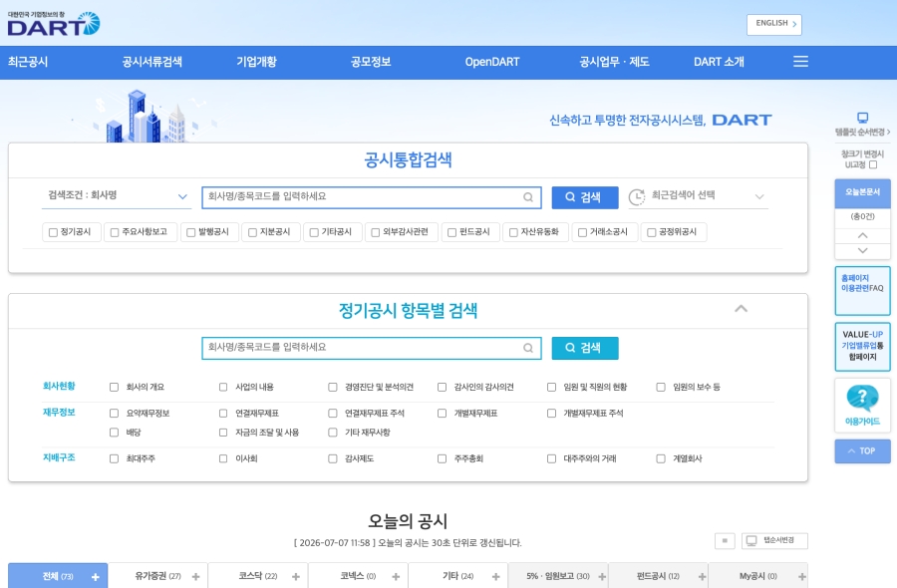Check the 발행공시 filter checkbox

click(191, 232)
